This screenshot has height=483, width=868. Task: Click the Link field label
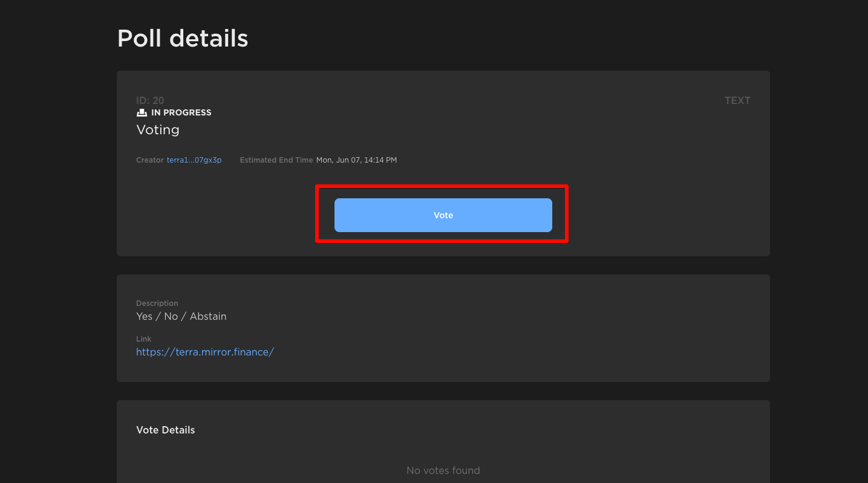pos(143,339)
